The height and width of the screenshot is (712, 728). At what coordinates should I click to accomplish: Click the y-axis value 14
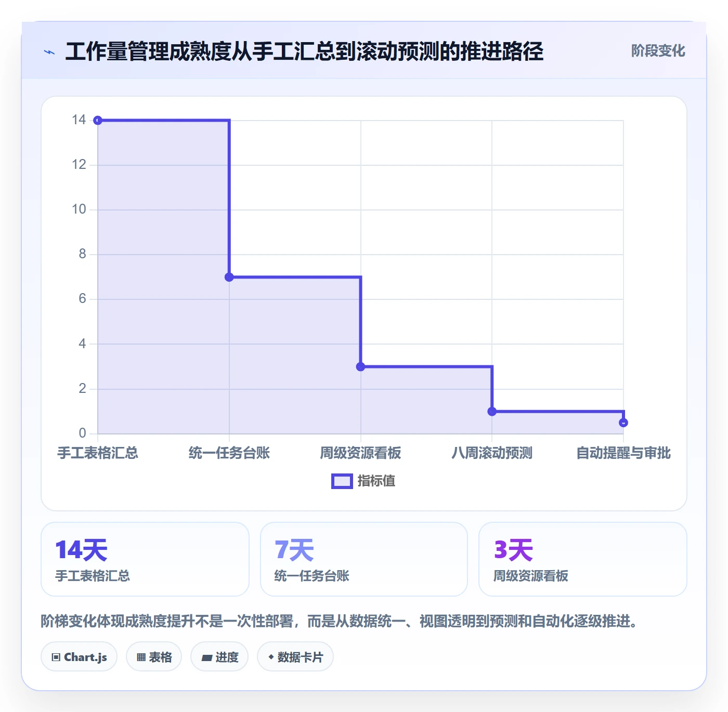point(79,120)
